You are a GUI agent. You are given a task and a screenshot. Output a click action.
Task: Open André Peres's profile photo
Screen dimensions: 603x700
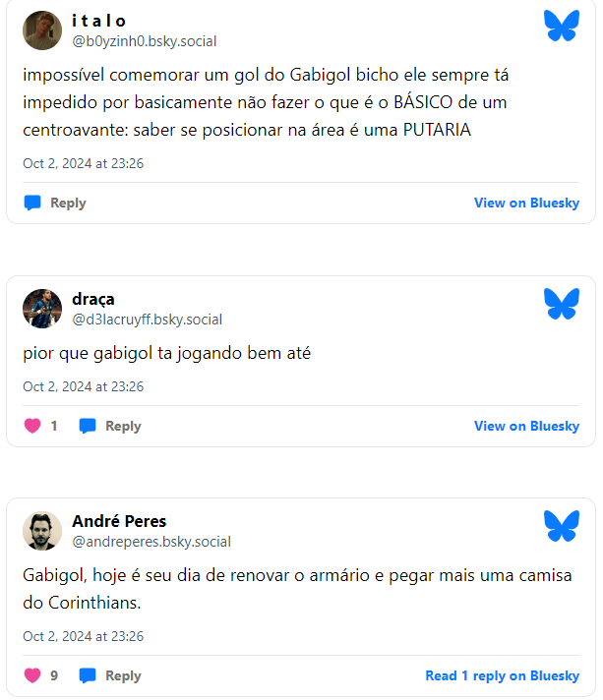coord(42,531)
